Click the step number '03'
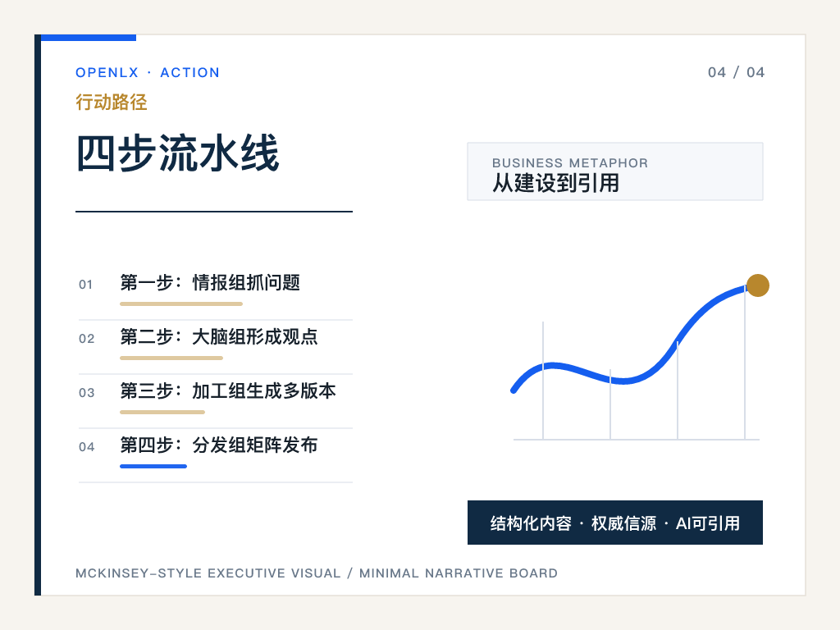Image resolution: width=840 pixels, height=630 pixels. (86, 393)
